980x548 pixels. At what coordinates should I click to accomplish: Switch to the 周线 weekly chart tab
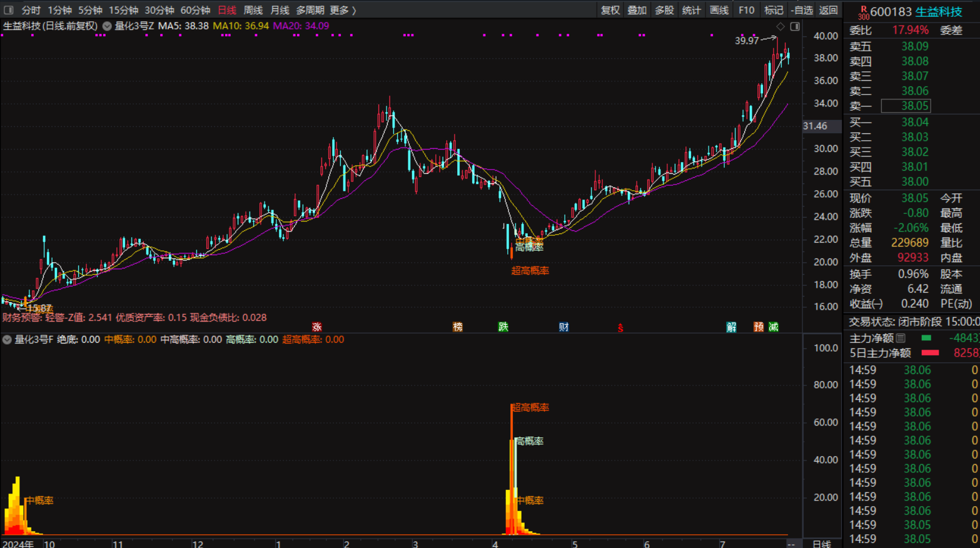253,10
